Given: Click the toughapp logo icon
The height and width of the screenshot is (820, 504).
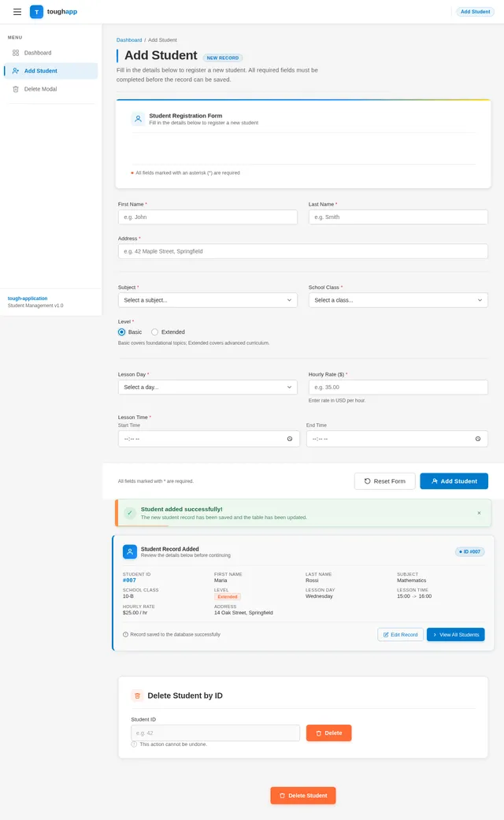Looking at the screenshot, I should pos(36,12).
